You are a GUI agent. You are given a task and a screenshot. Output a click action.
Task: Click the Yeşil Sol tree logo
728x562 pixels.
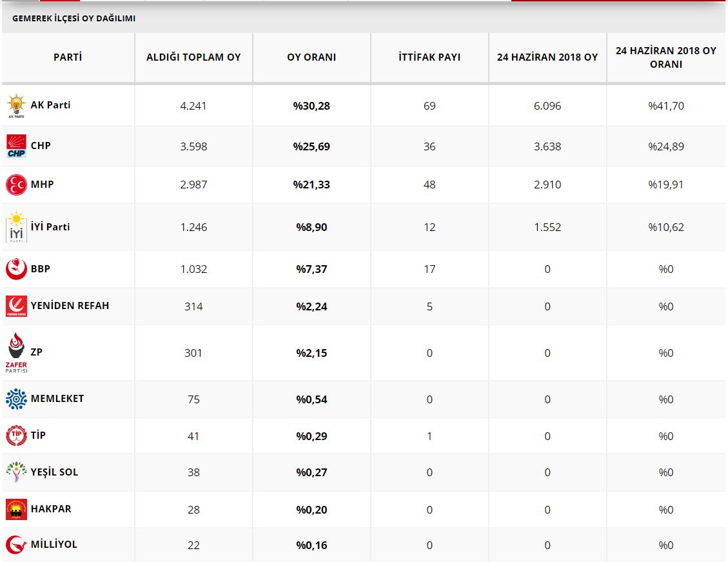tap(16, 472)
